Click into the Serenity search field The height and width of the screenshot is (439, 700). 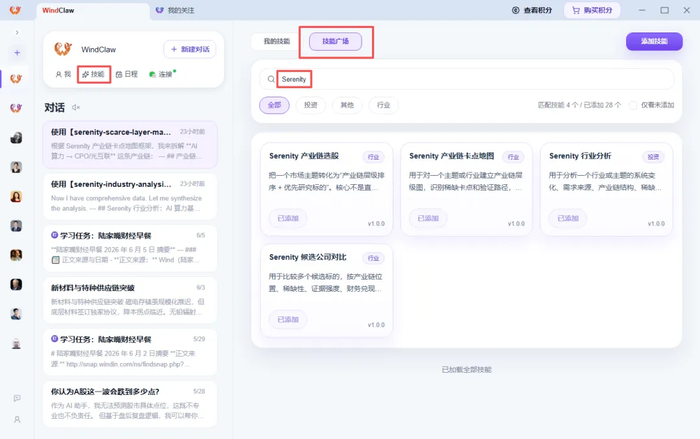(467, 79)
